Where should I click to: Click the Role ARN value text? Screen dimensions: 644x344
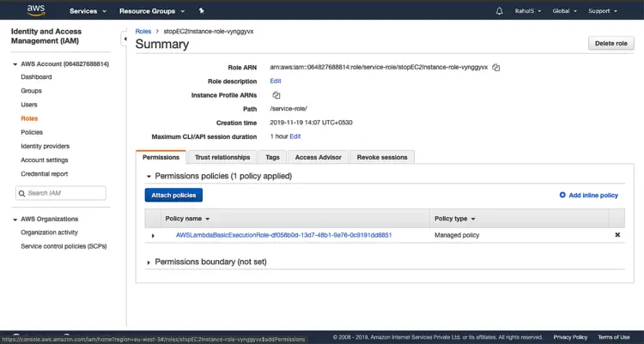point(379,67)
